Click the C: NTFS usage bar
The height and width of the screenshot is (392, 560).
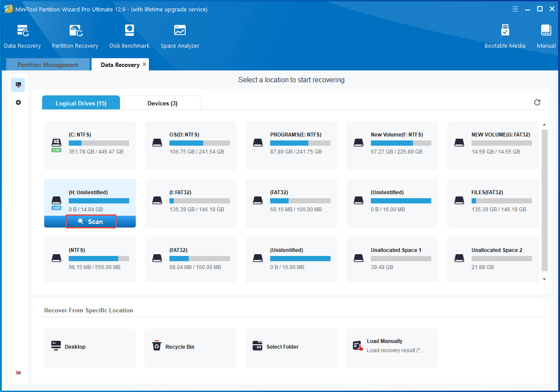click(x=99, y=143)
